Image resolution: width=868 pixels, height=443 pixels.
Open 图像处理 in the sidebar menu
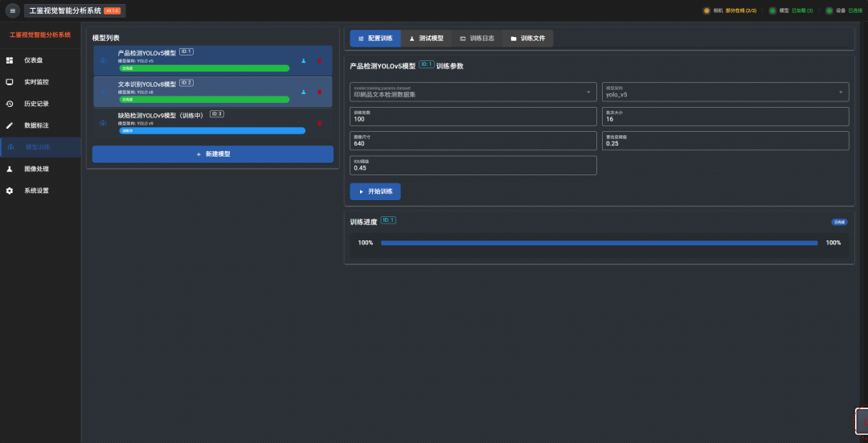[x=41, y=169]
